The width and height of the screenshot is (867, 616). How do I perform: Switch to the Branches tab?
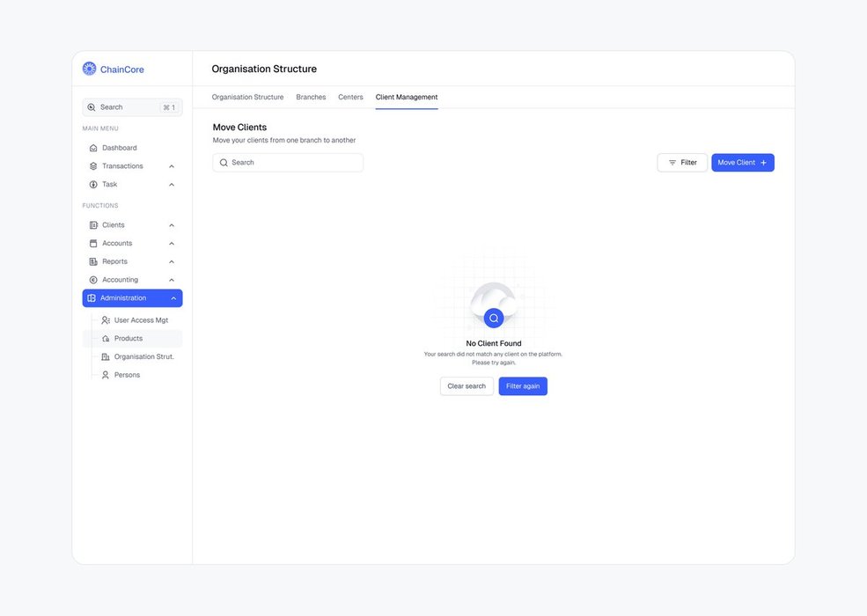(x=311, y=97)
